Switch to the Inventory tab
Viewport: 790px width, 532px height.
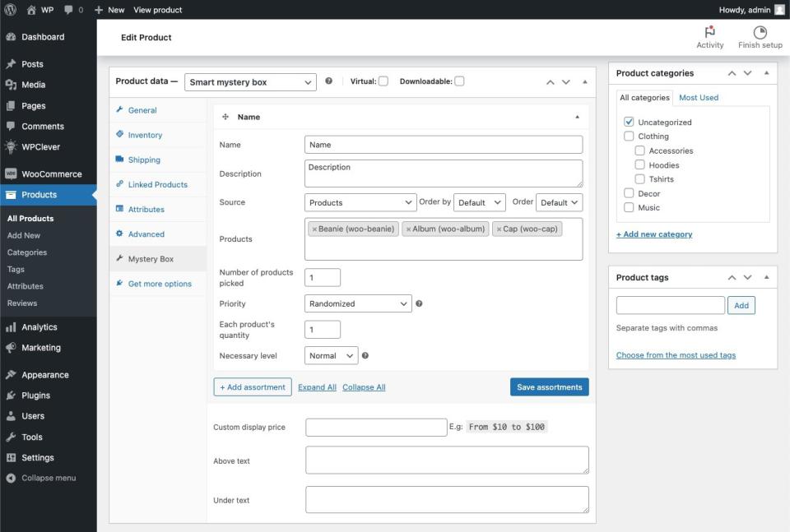[145, 135]
